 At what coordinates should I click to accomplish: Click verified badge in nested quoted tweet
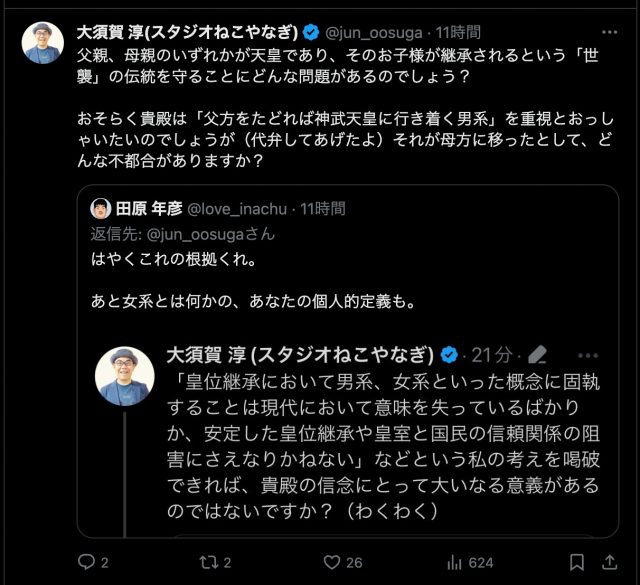pyautogui.click(x=450, y=354)
